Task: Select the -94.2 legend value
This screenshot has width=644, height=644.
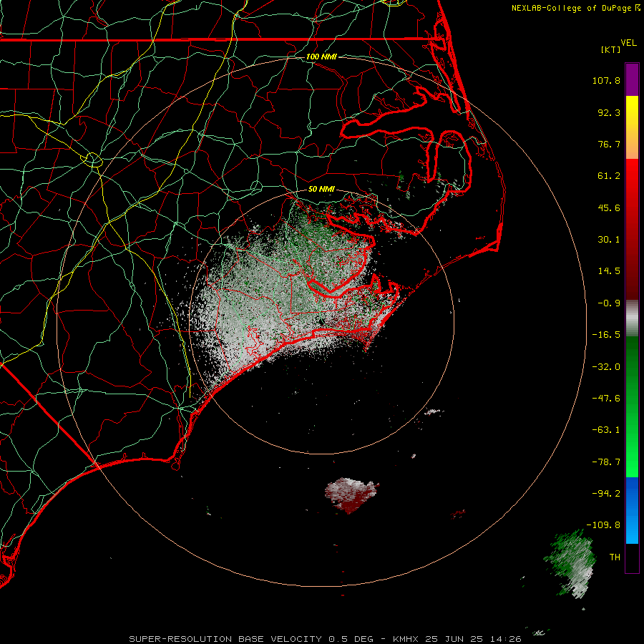Action: pyautogui.click(x=606, y=494)
